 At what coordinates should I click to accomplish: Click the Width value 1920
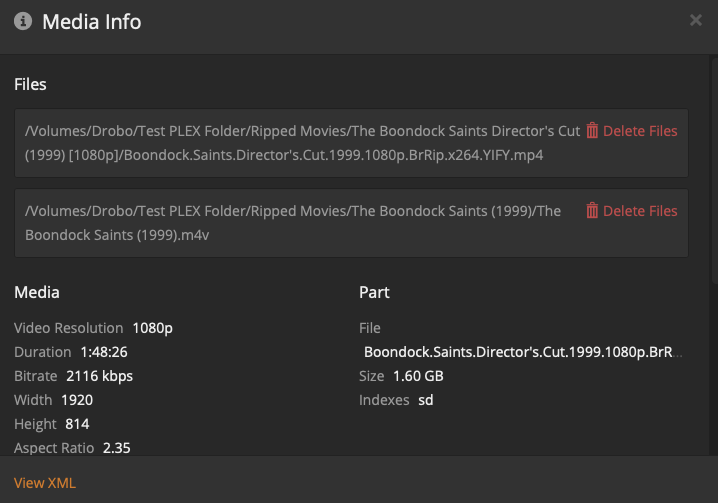tap(77, 400)
